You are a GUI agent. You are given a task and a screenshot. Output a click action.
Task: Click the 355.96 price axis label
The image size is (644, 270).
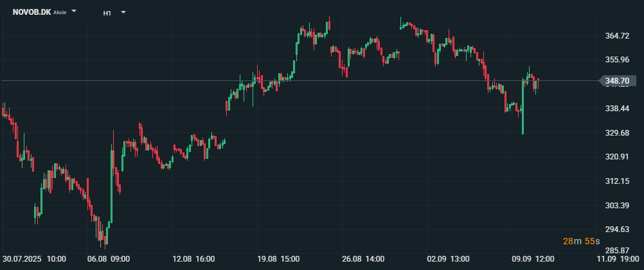616,60
